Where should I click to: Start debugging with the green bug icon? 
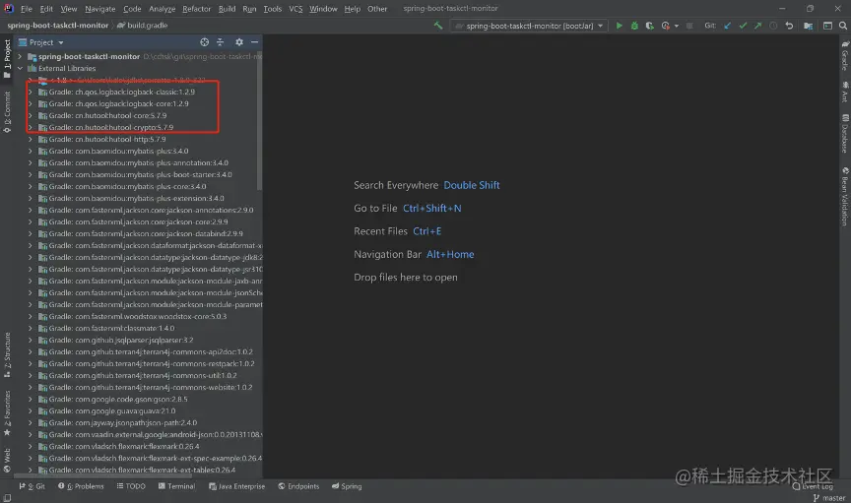(634, 26)
